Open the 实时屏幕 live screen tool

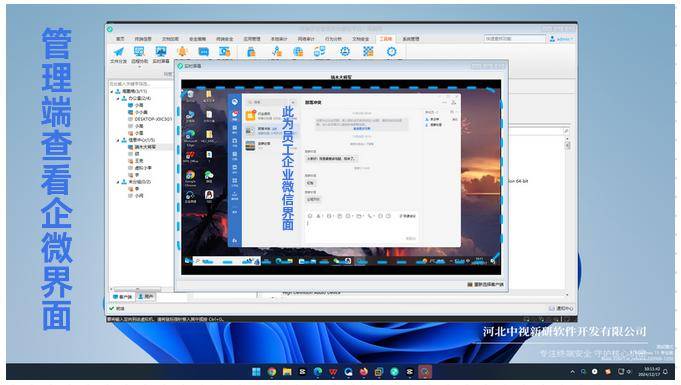[x=161, y=55]
